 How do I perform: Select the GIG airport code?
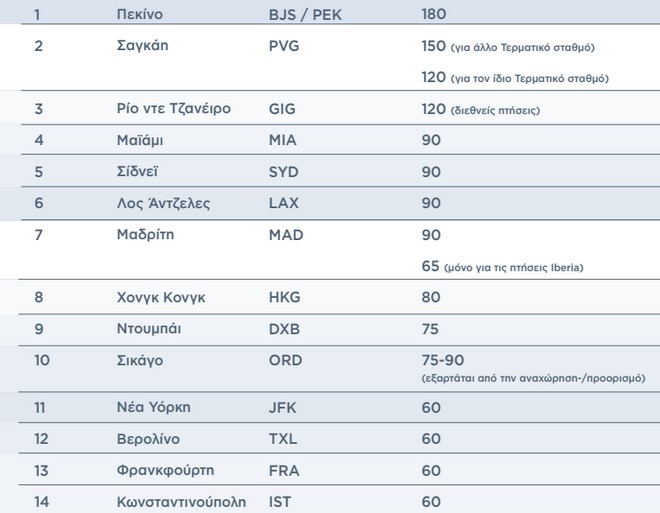click(x=282, y=108)
